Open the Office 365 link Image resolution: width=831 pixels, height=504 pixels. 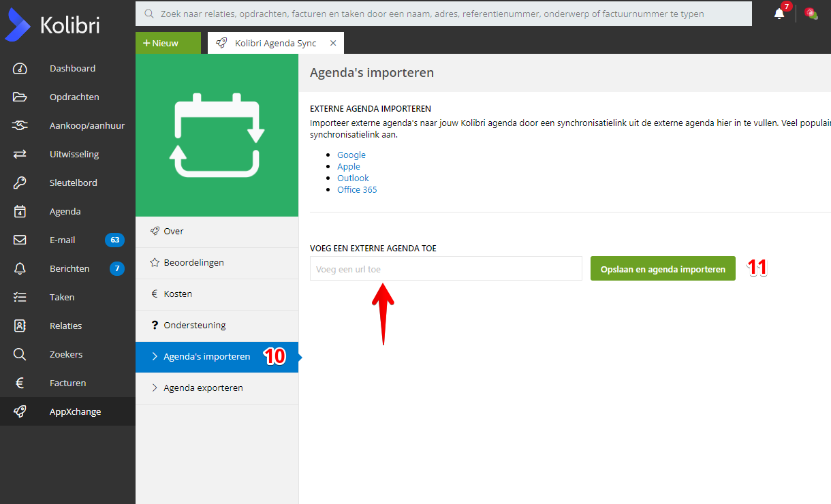357,189
